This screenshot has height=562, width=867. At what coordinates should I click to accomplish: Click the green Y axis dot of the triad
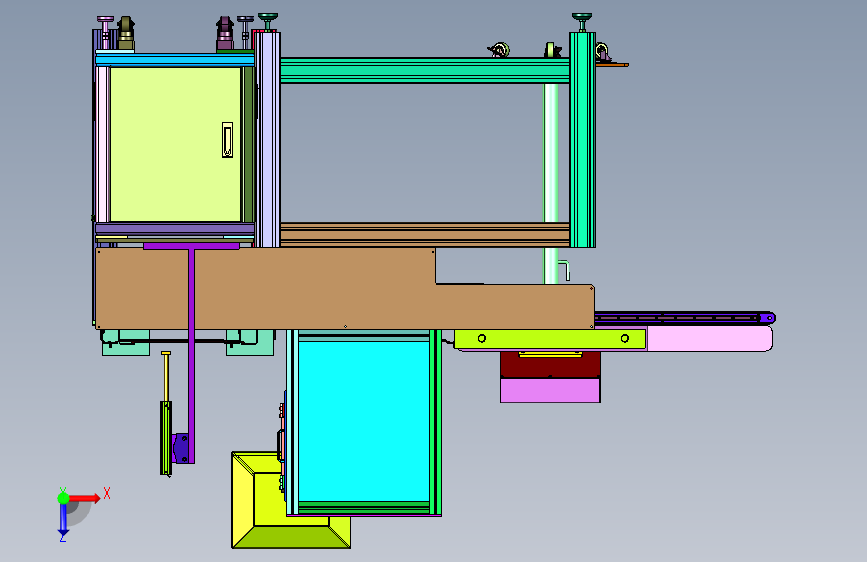[x=63, y=498]
